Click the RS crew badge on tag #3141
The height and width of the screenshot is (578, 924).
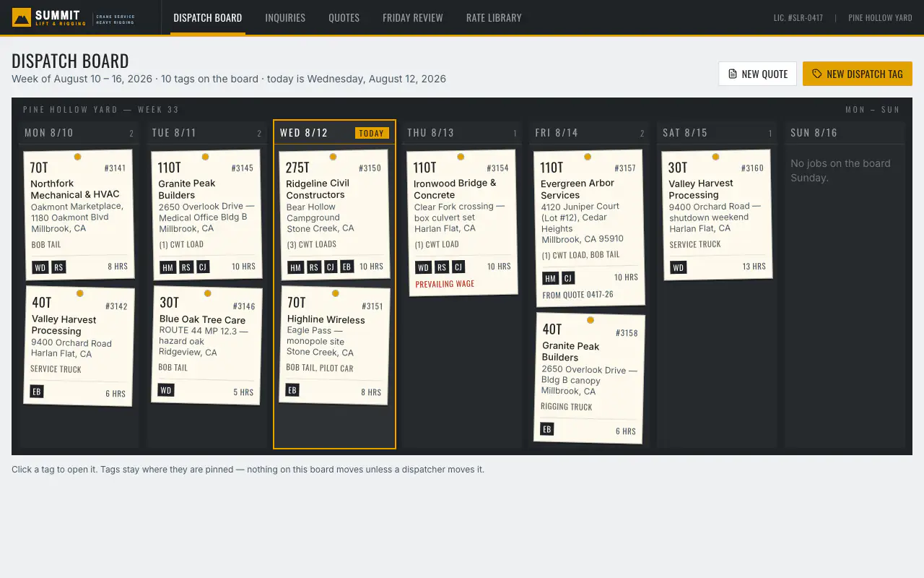[x=58, y=267]
